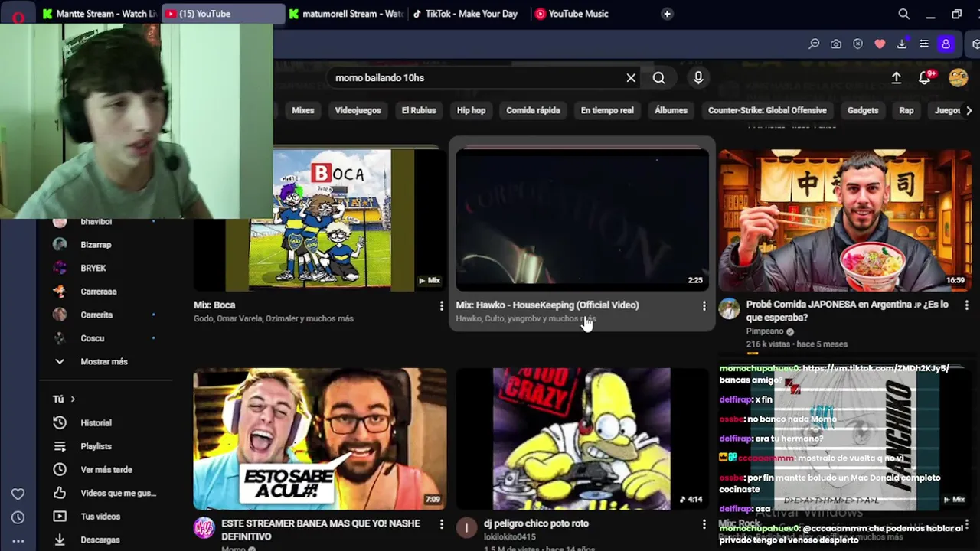Image resolution: width=980 pixels, height=551 pixels.
Task: Switch to matumorell Stream browser tab
Action: click(346, 14)
